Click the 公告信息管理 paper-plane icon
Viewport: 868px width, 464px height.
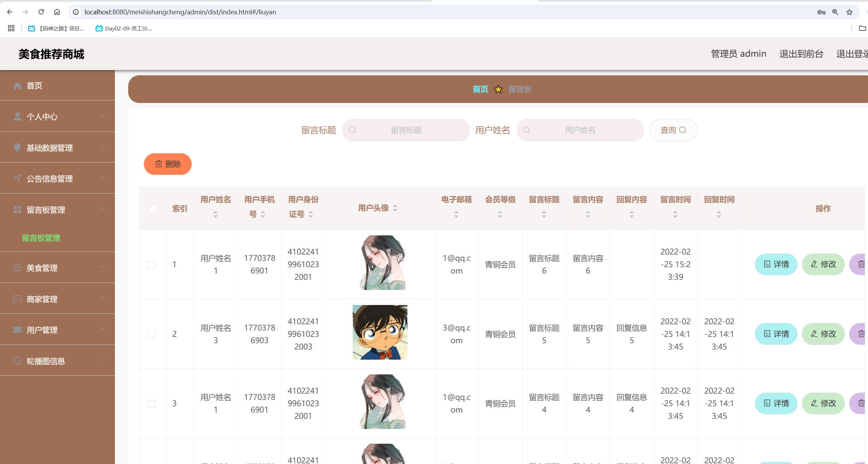(17, 178)
